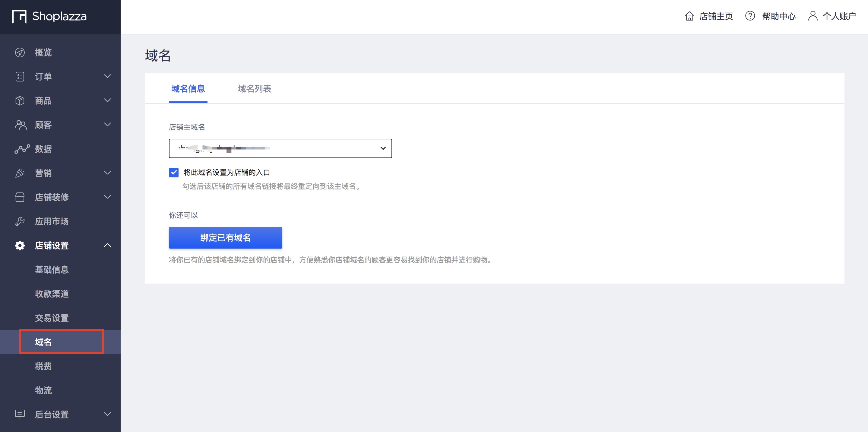Click the 数据 chart icon
Image resolution: width=868 pixels, height=432 pixels.
(22, 149)
